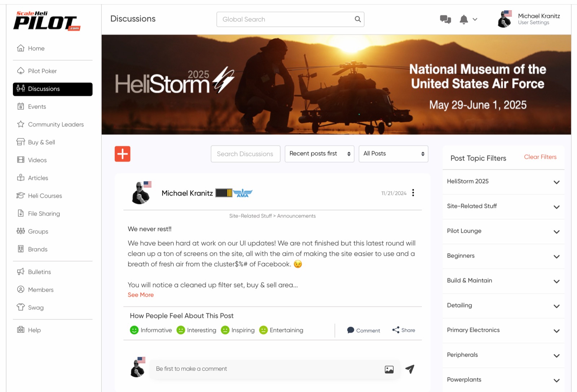Expand the Site-Related Stuff topic filter
This screenshot has height=392, width=577.
pyautogui.click(x=556, y=207)
